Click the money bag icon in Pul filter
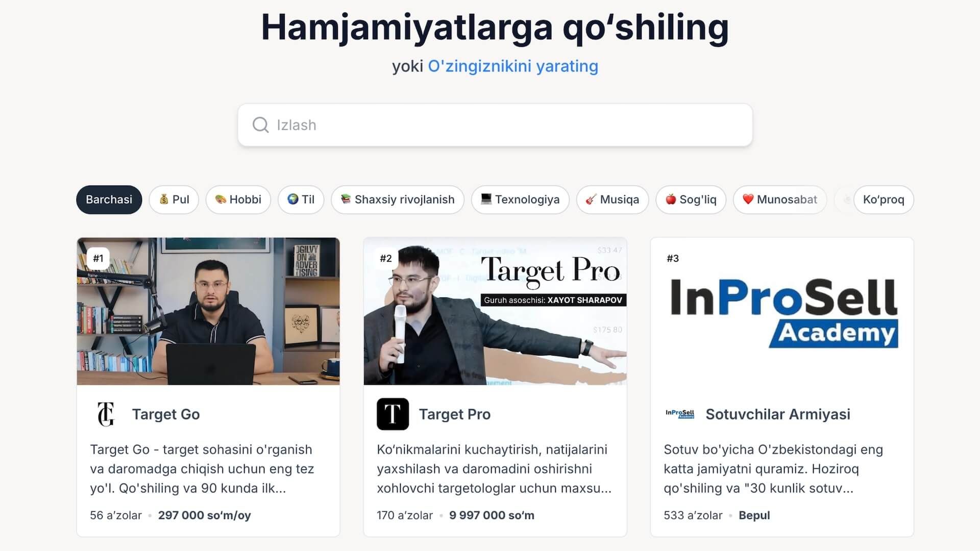Screen dimensions: 980x551 pos(164,199)
